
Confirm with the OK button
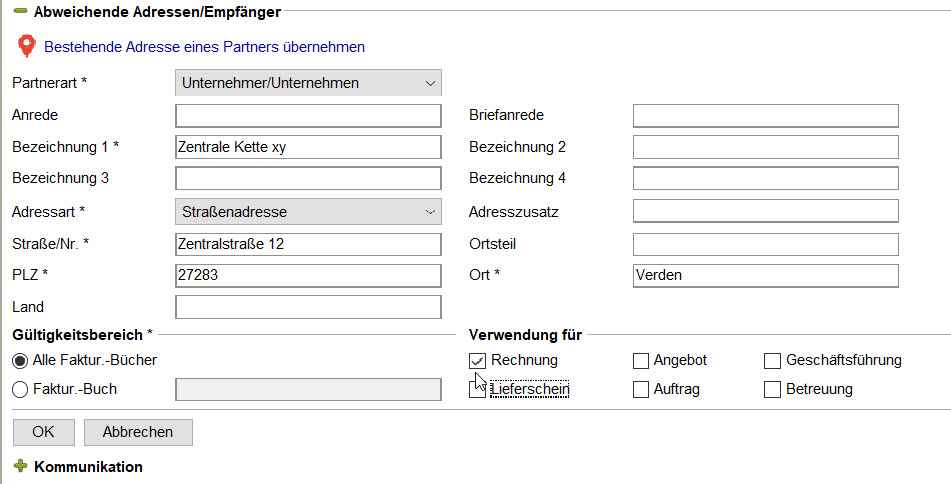(x=44, y=432)
